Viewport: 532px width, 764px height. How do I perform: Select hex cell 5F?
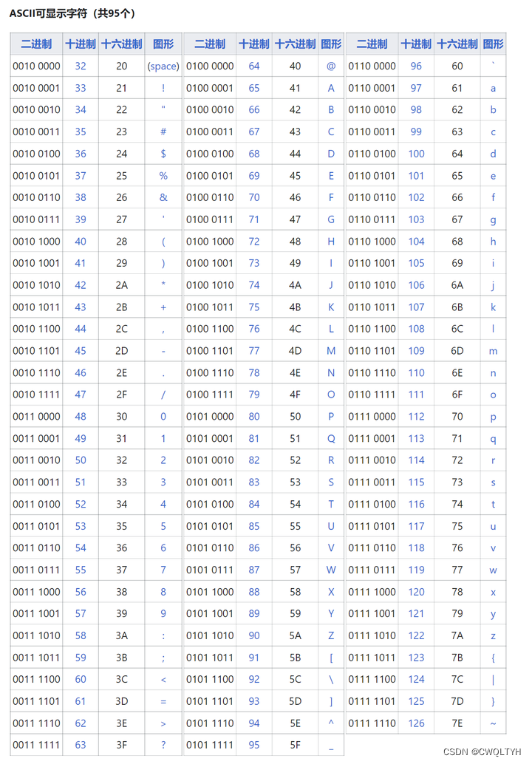click(x=295, y=745)
